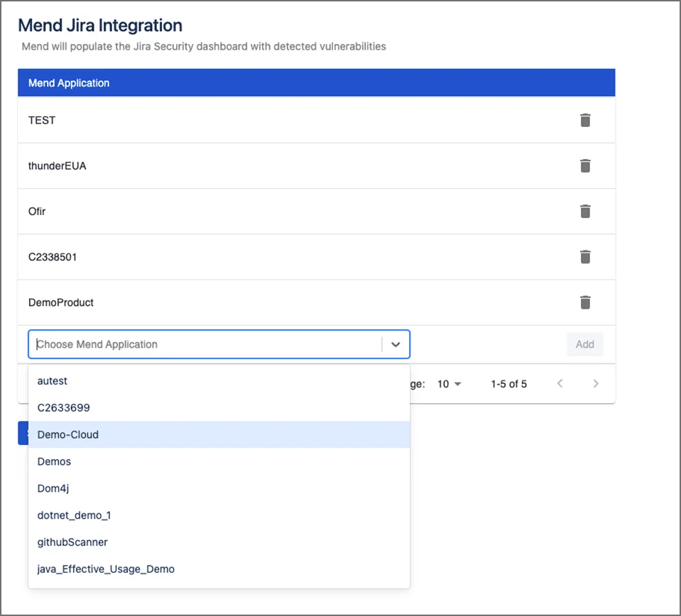681x616 pixels.
Task: Choose dotnet_demo_1 from the list
Action: [x=219, y=516]
